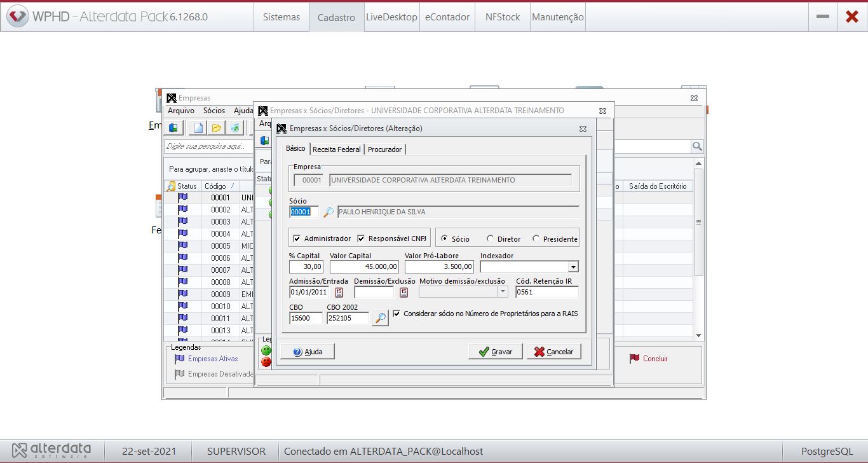The image size is (868, 463).
Task: Click the % Capital input field
Action: coord(306,267)
